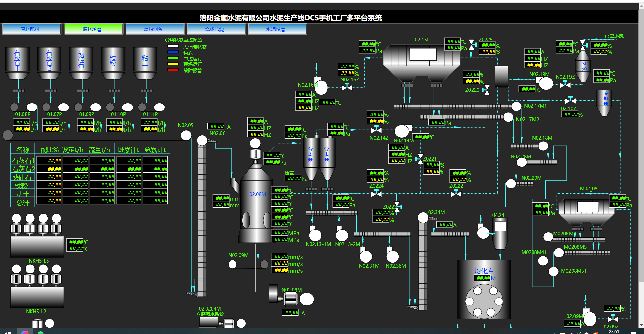Click the red 故障报警 legend swatch
Viewport: 644px width, 334px height.
[173, 70]
